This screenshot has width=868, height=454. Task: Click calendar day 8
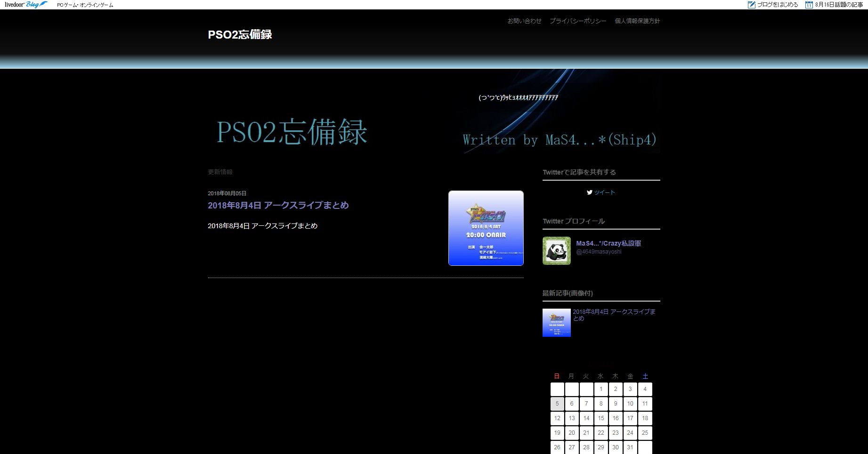(x=601, y=404)
